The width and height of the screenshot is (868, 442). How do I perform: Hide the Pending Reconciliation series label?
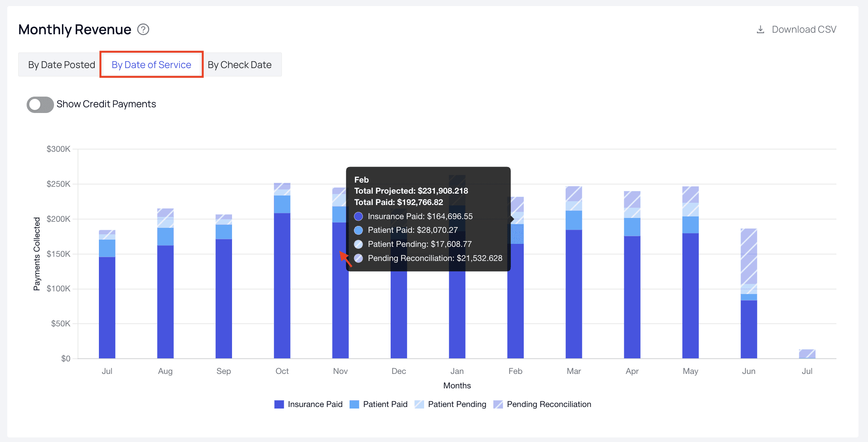[548, 404]
